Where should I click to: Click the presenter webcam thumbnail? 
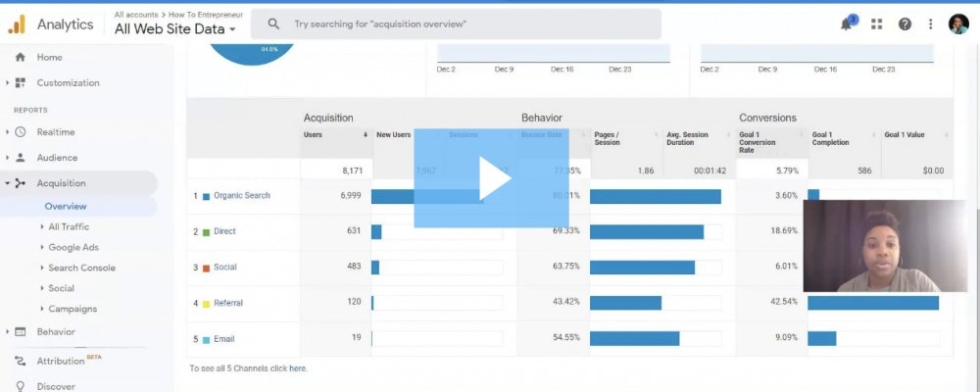pyautogui.click(x=884, y=246)
